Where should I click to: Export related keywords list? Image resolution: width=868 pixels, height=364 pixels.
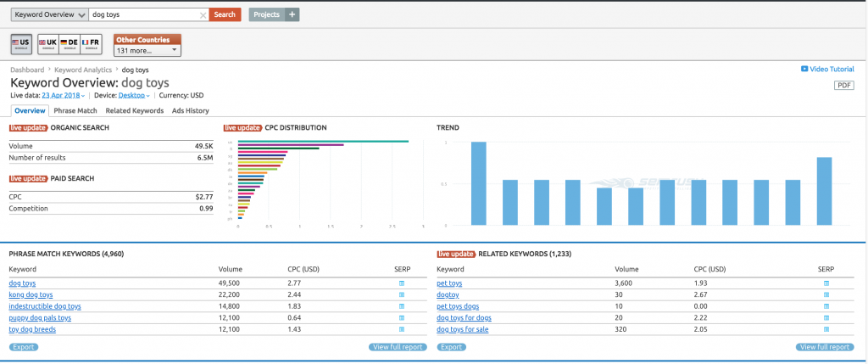tap(452, 347)
